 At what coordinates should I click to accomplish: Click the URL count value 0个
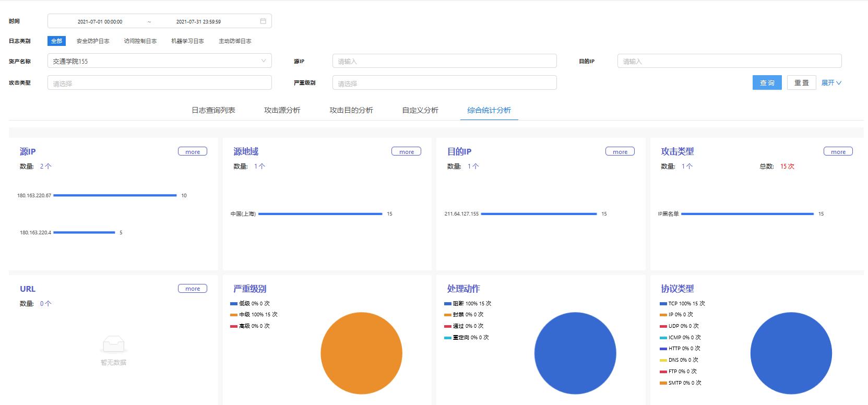coord(46,304)
